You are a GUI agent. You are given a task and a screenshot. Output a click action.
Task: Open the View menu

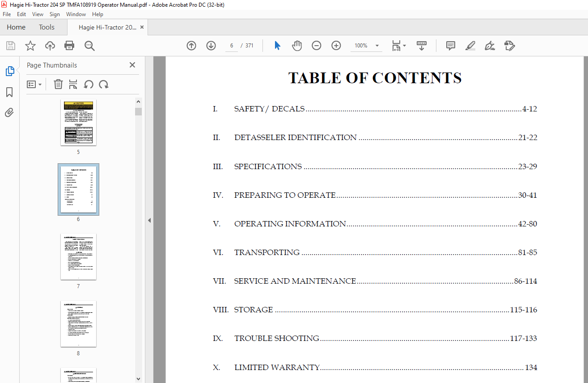pyautogui.click(x=38, y=14)
